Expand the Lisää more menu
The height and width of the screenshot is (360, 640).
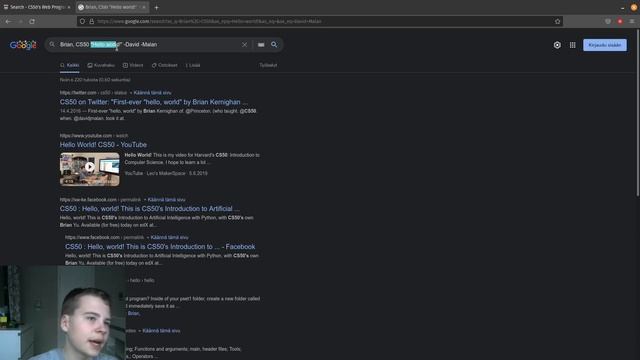coord(193,65)
